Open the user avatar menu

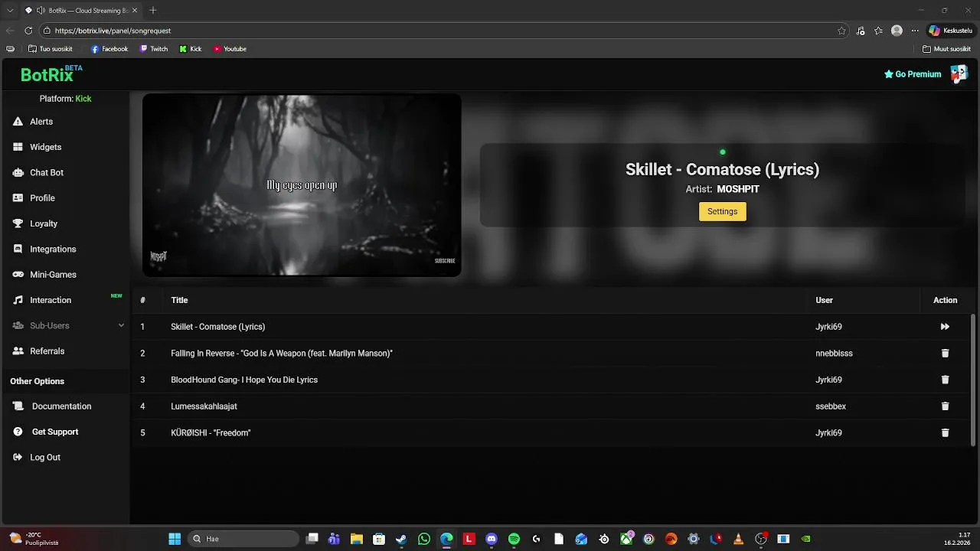[x=959, y=74]
